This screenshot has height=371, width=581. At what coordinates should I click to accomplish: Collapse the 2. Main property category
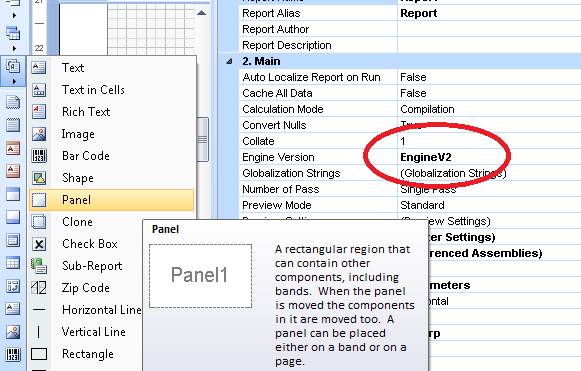229,61
